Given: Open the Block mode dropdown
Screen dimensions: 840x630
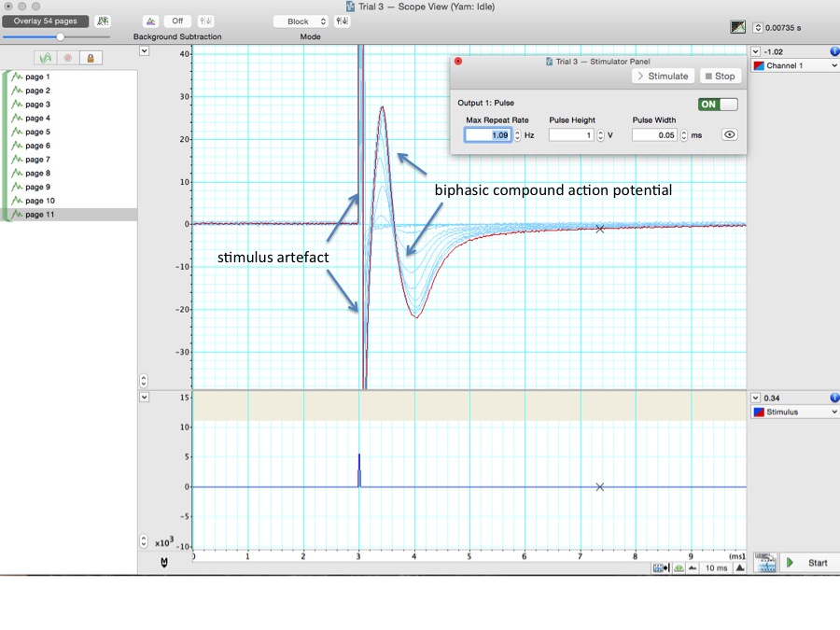Looking at the screenshot, I should click(x=301, y=21).
